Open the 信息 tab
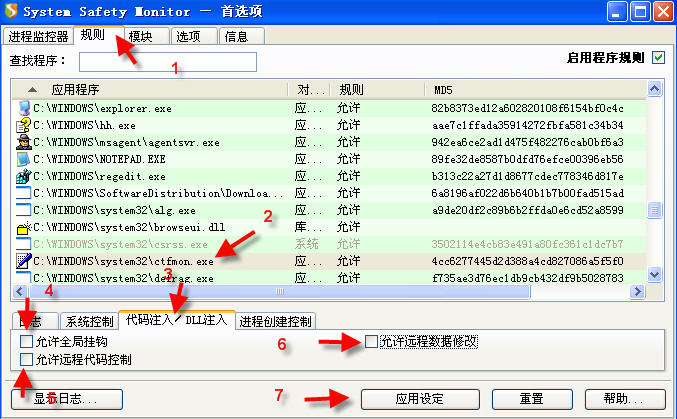Image resolution: width=677 pixels, height=419 pixels. (x=242, y=36)
